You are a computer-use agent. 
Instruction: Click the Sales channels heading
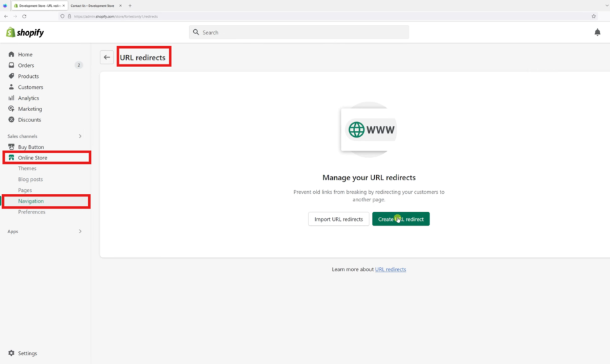pos(22,136)
